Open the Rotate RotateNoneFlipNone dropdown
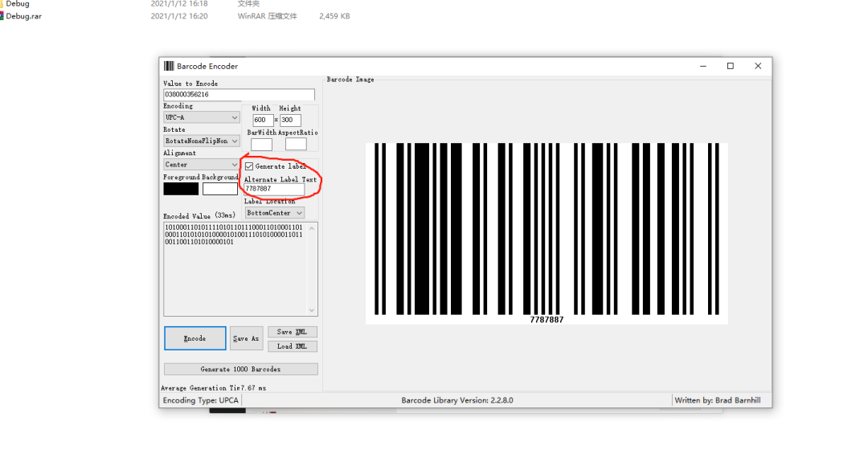Image resolution: width=868 pixels, height=450 pixels. point(202,141)
